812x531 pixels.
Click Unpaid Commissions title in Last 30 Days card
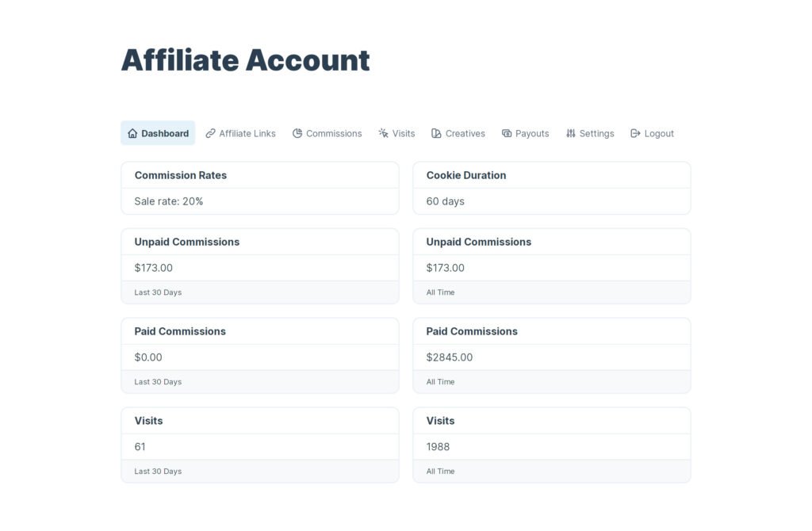tap(187, 242)
